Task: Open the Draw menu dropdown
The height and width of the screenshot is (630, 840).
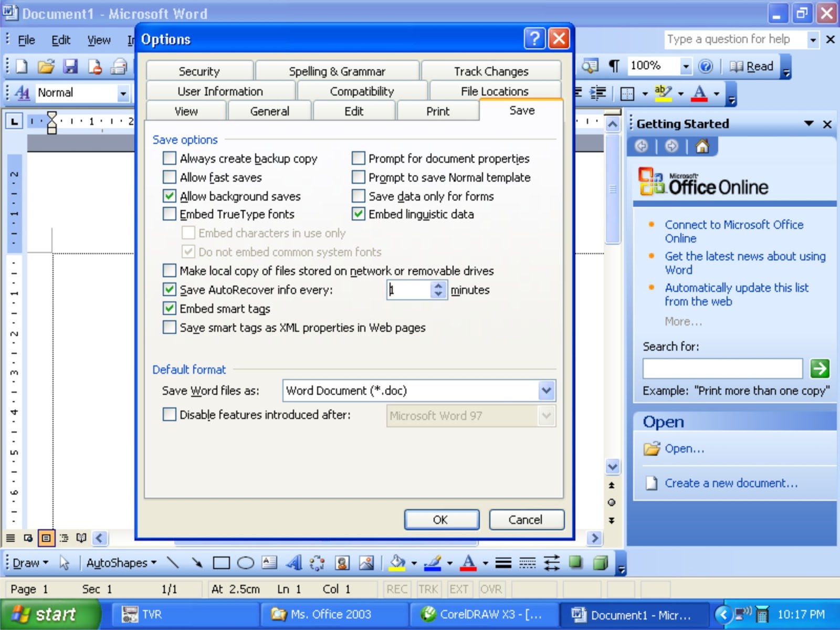Action: (x=30, y=563)
